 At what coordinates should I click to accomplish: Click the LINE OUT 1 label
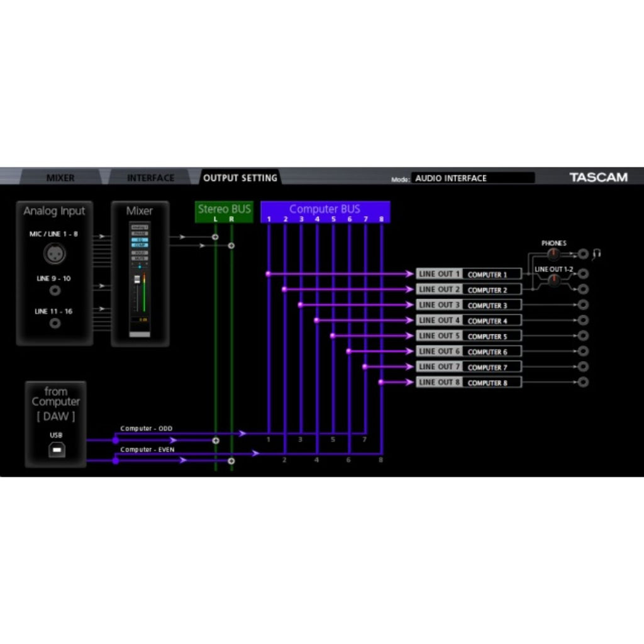[x=439, y=274]
